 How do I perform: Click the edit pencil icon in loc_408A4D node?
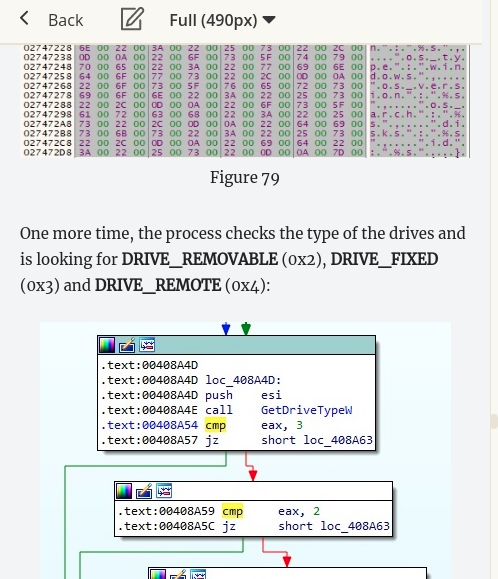click(x=127, y=345)
